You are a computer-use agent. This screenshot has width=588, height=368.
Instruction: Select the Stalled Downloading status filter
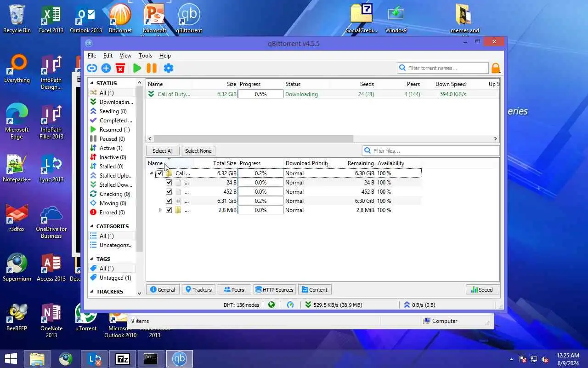click(112, 185)
